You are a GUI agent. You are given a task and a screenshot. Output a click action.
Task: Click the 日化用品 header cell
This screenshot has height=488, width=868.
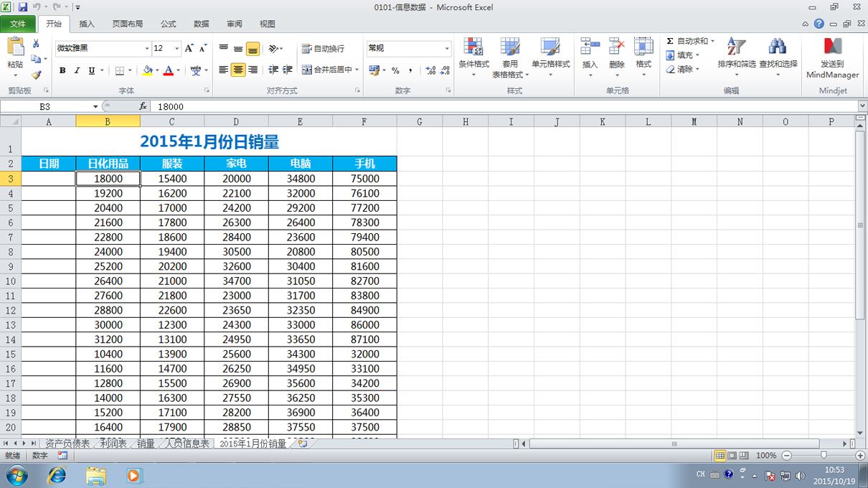pyautogui.click(x=108, y=164)
